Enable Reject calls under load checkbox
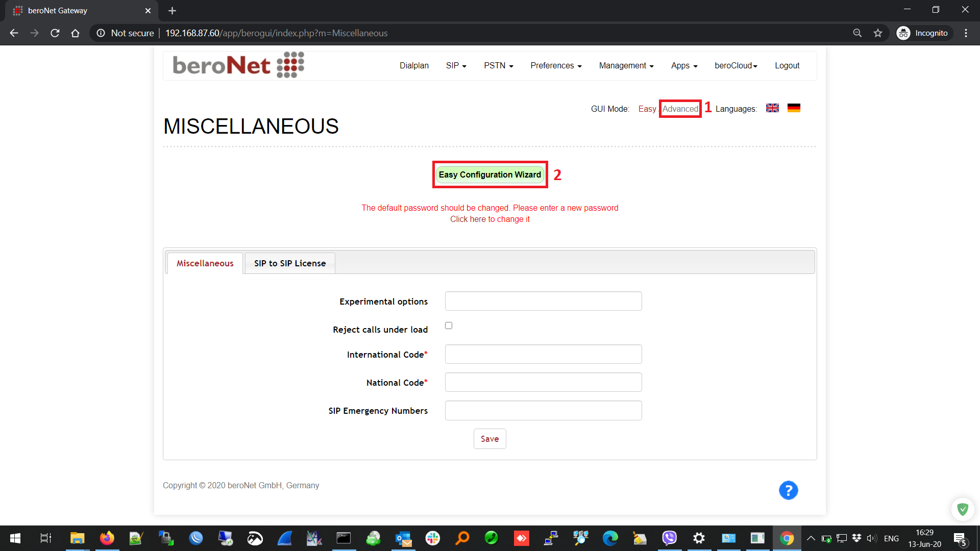980x551 pixels. click(x=449, y=325)
